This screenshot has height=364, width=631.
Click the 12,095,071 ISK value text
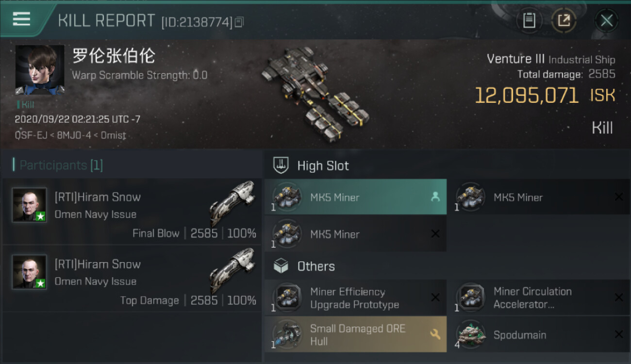[545, 95]
